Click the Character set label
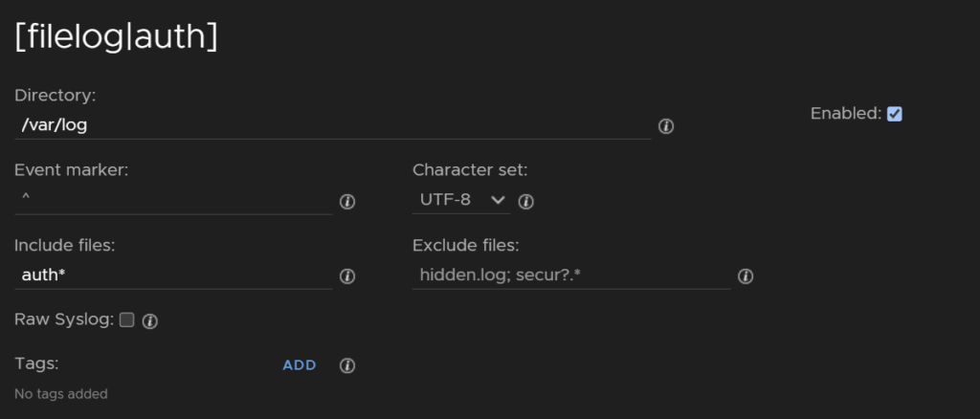Screen dimensions: 980x419 point(470,170)
